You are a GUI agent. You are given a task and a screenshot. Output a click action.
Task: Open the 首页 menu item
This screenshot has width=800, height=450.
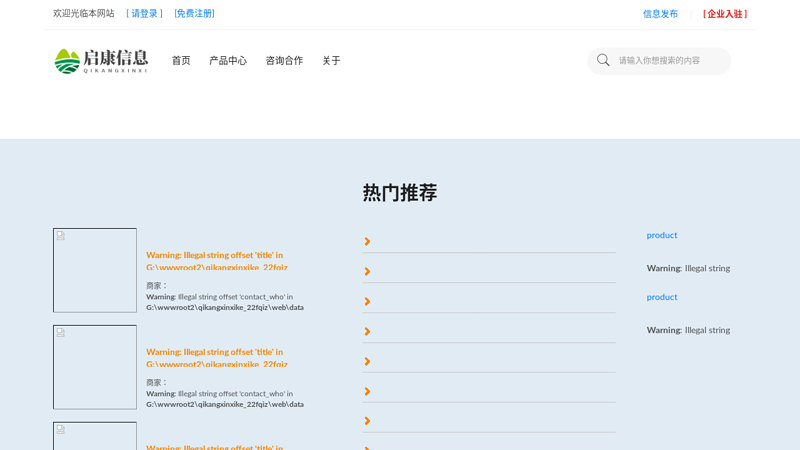point(181,61)
